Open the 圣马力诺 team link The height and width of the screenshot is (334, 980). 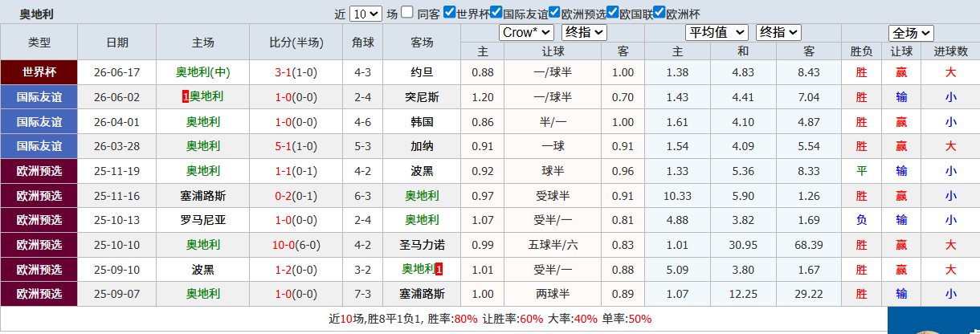click(x=422, y=245)
